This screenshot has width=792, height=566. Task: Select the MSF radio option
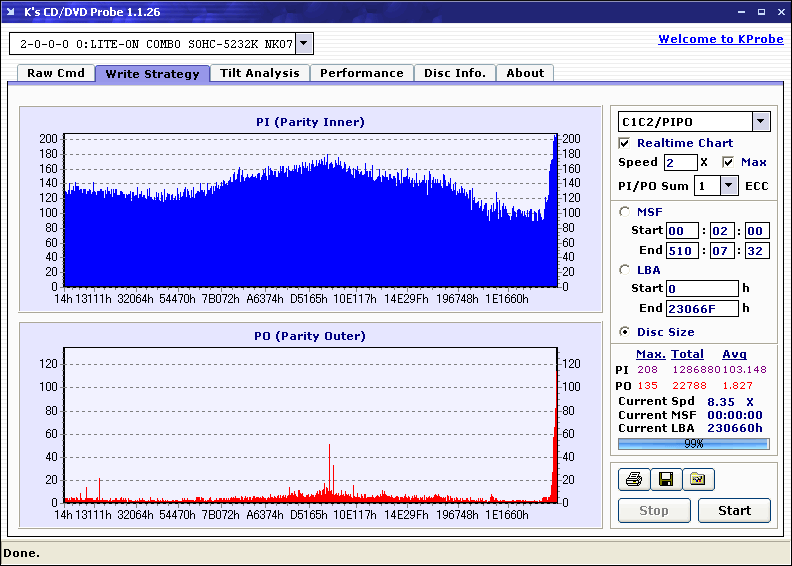pyautogui.click(x=625, y=211)
